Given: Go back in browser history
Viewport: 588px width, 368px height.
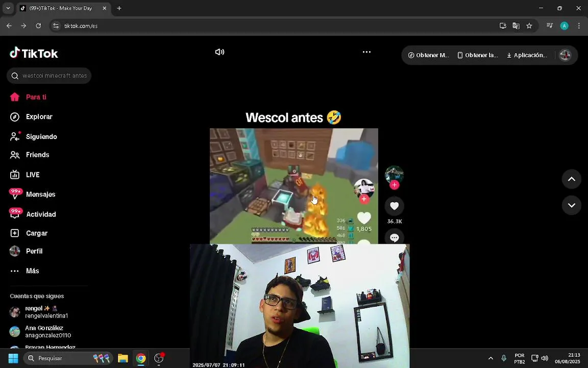Looking at the screenshot, I should [9, 26].
